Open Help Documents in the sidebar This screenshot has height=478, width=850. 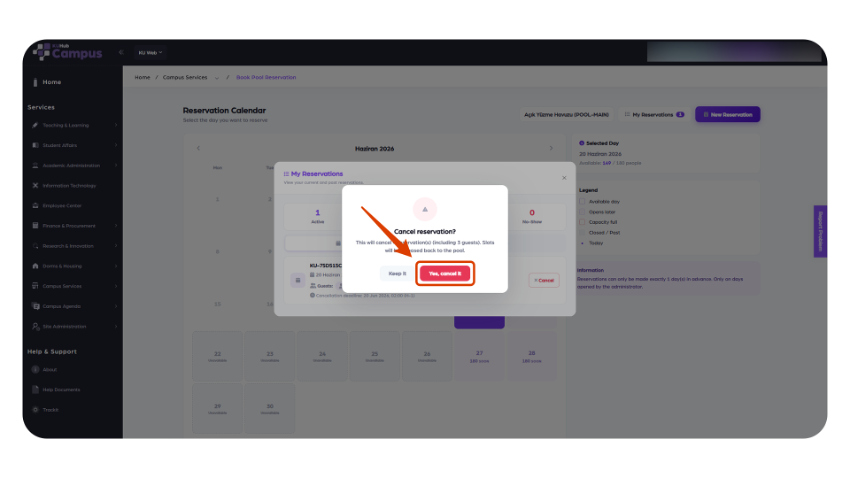click(61, 390)
